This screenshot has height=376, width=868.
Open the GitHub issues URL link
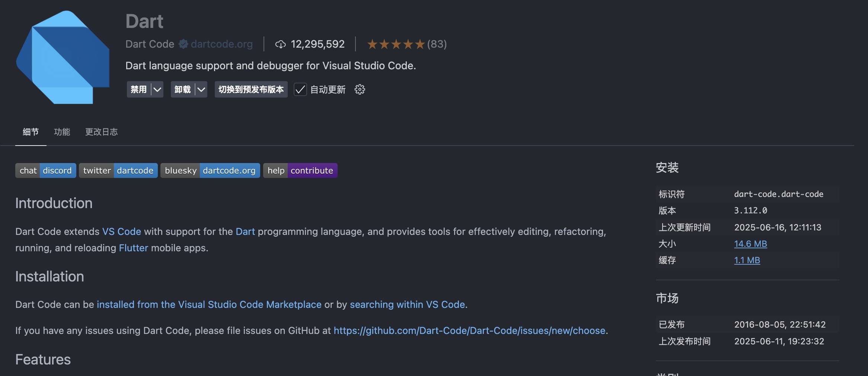click(x=469, y=331)
